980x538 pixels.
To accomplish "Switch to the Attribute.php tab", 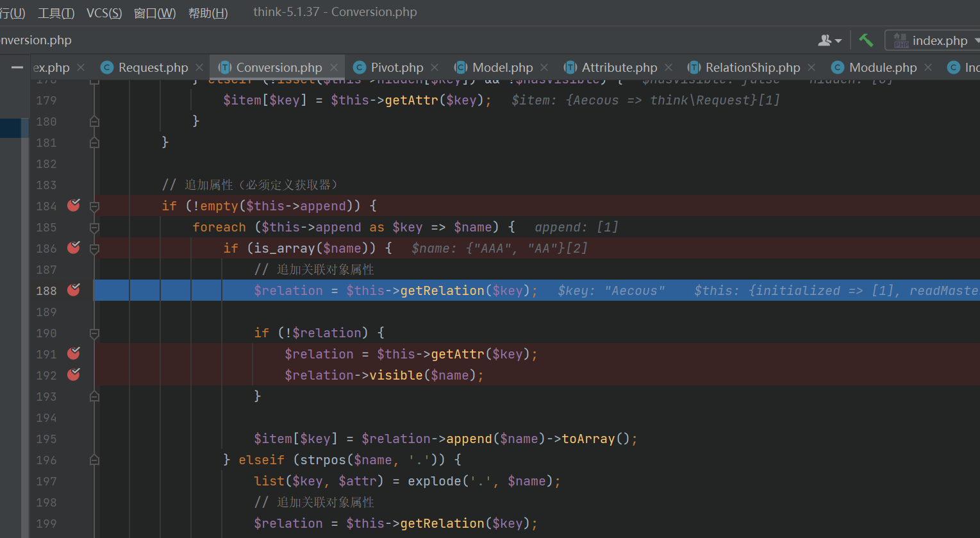I will coord(619,67).
